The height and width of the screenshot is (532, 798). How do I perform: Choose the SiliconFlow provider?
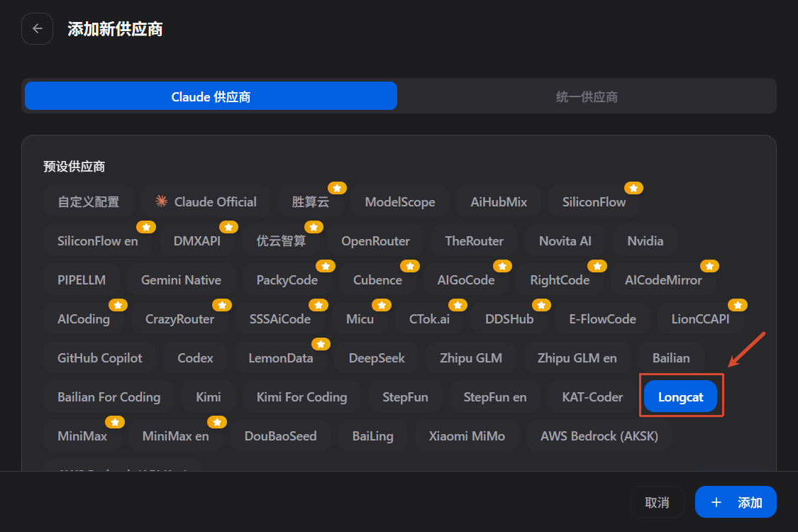[x=594, y=202]
